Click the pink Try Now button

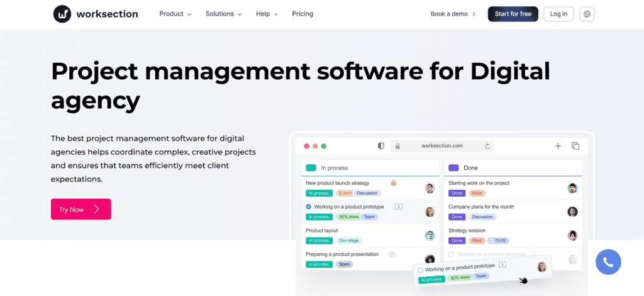coord(81,209)
